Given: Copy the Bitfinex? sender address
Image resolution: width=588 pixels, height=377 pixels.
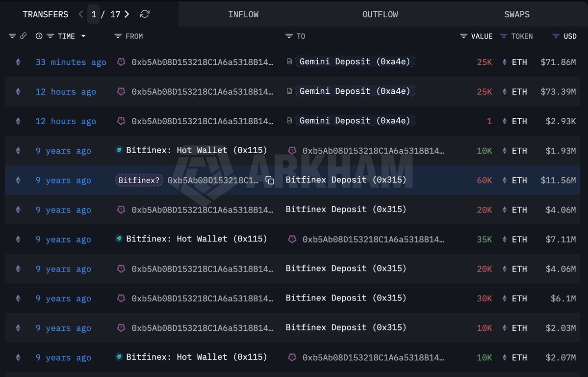Looking at the screenshot, I should 270,180.
